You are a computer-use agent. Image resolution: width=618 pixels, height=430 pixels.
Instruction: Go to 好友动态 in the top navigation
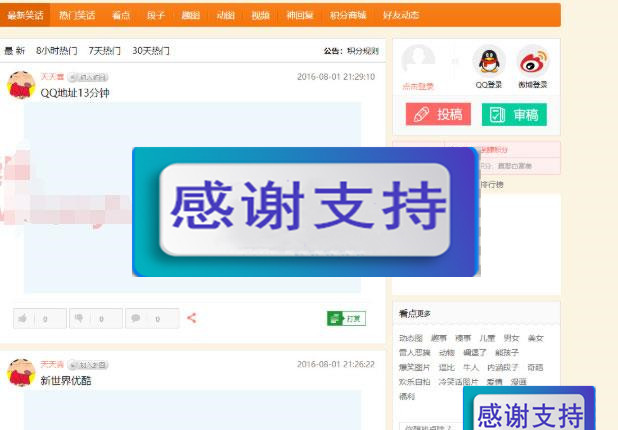(x=401, y=15)
